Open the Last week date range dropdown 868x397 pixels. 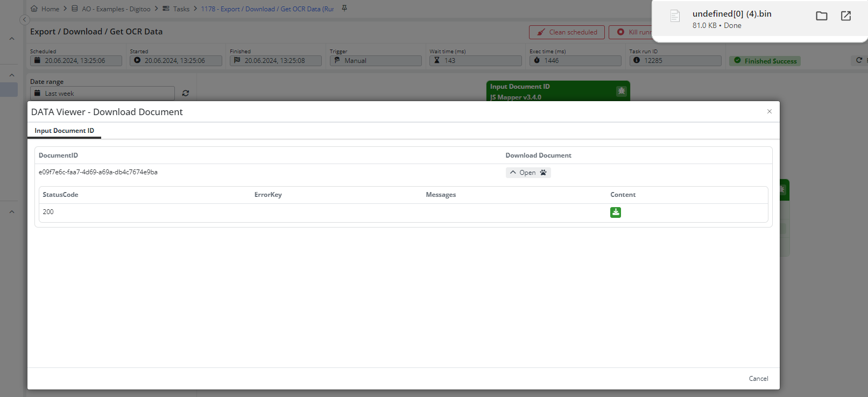tap(102, 94)
